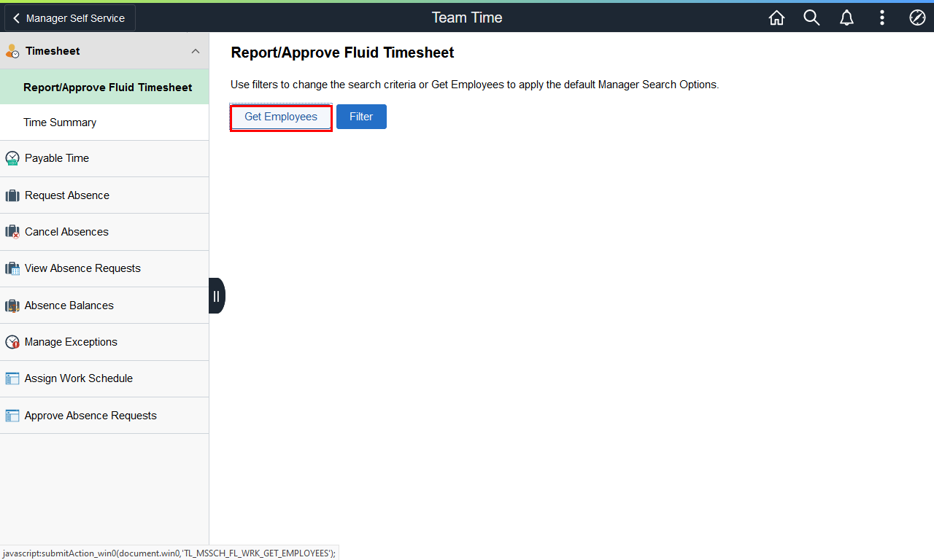The image size is (934, 560).
Task: Click the Team Time page title
Action: (467, 17)
